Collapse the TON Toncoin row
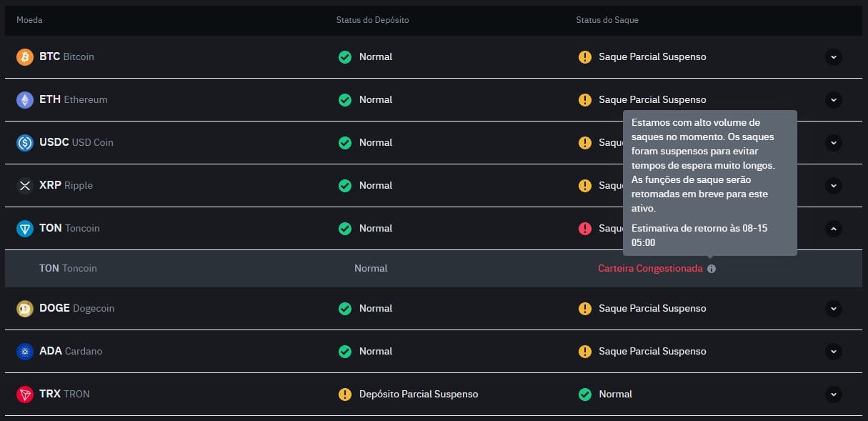The width and height of the screenshot is (868, 421). [833, 228]
